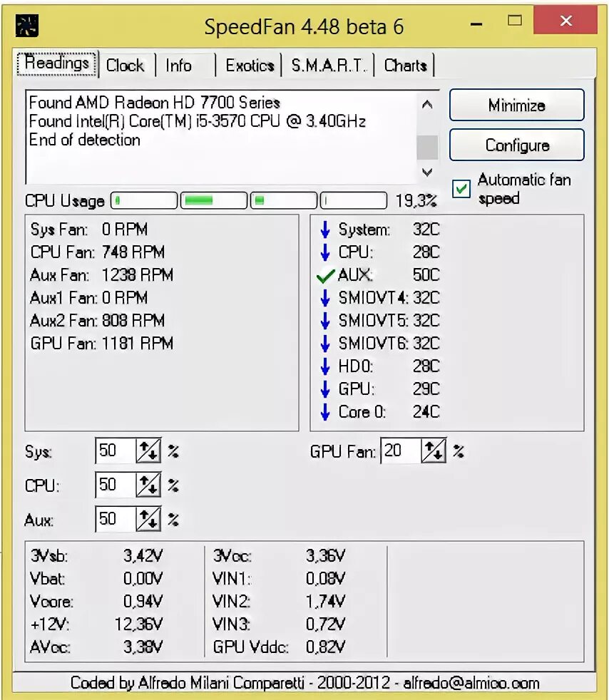Click the alfredo@almico.com email in status bar
Screen dimensions: 609x700
[471, 684]
